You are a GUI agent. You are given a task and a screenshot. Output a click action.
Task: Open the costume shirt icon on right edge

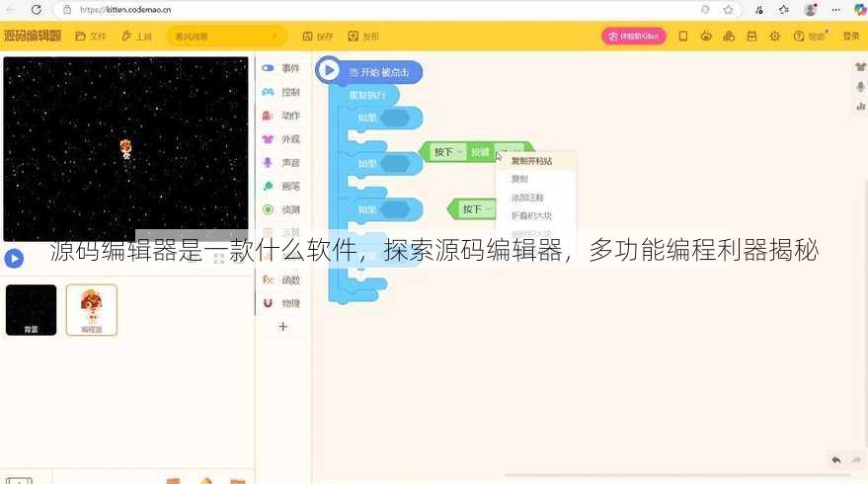tap(860, 67)
